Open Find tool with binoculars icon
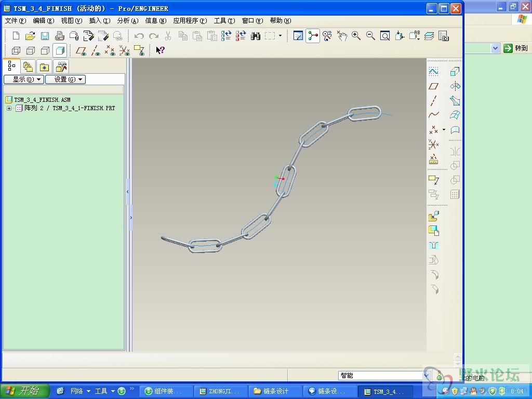 (256, 36)
